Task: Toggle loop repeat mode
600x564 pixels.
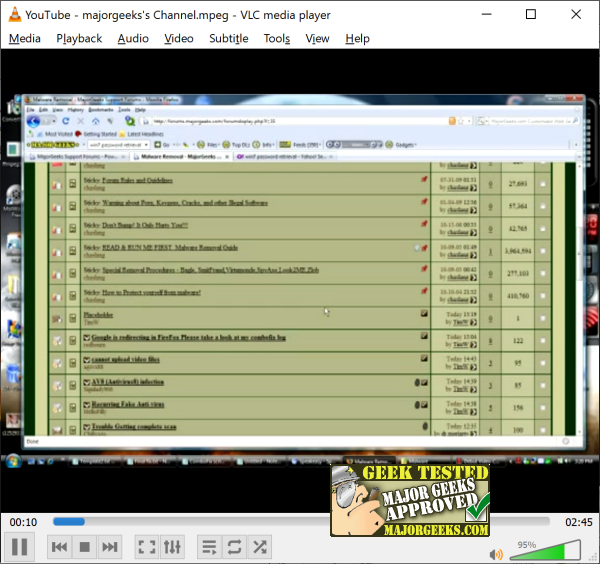Action: [x=235, y=547]
